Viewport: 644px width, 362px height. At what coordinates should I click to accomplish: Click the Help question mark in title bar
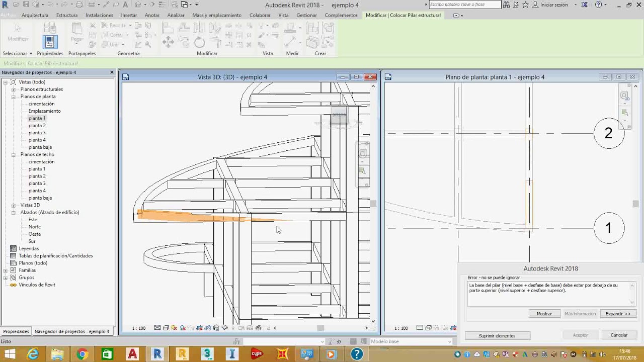[x=598, y=5]
